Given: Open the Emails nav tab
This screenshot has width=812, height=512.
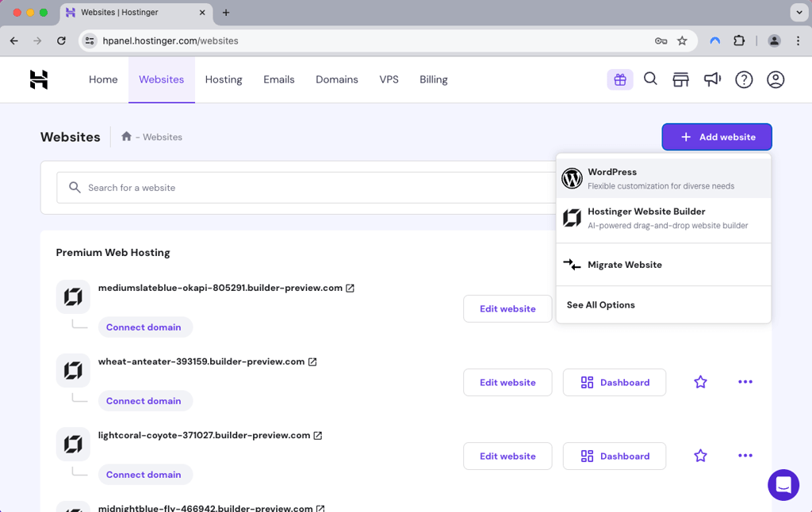Looking at the screenshot, I should click(278, 79).
